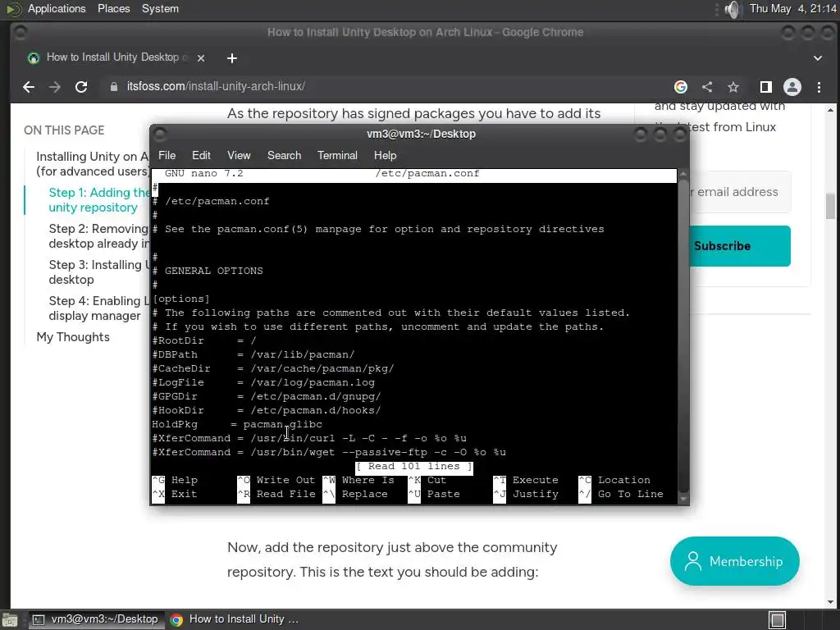
Task: Click the terminal window menu icon
Action: [x=160, y=134]
